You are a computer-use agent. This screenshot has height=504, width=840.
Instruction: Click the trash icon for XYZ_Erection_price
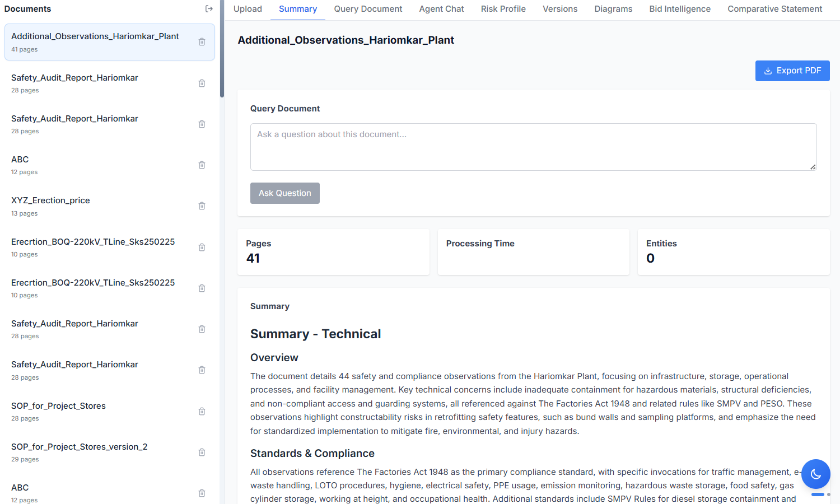[x=202, y=206]
